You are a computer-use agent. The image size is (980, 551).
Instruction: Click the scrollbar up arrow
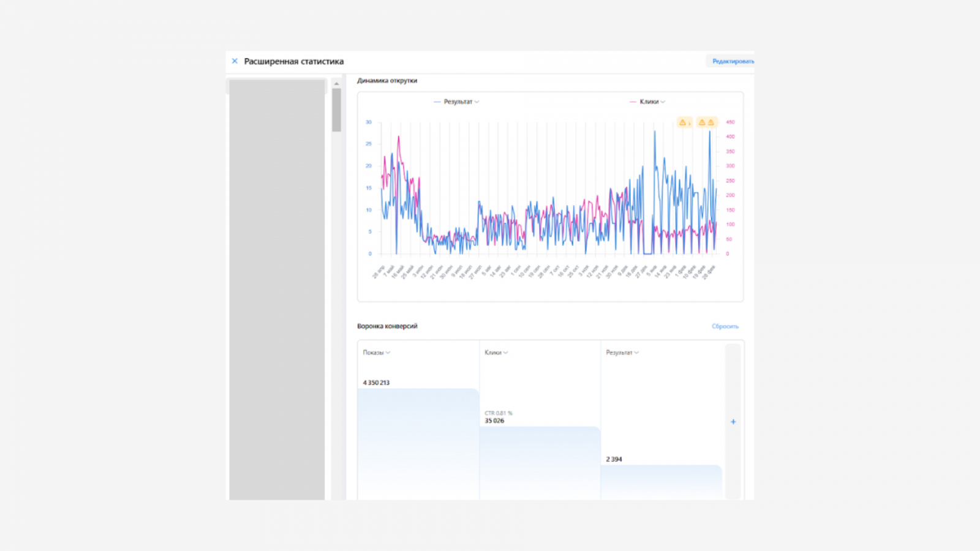[x=336, y=83]
